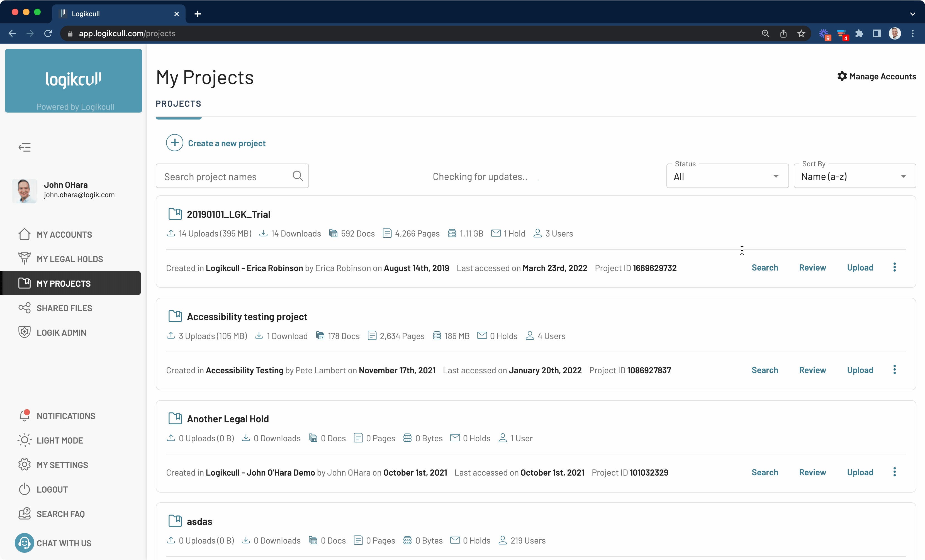The height and width of the screenshot is (560, 925).
Task: Click Manage Accounts gear link
Action: (877, 76)
